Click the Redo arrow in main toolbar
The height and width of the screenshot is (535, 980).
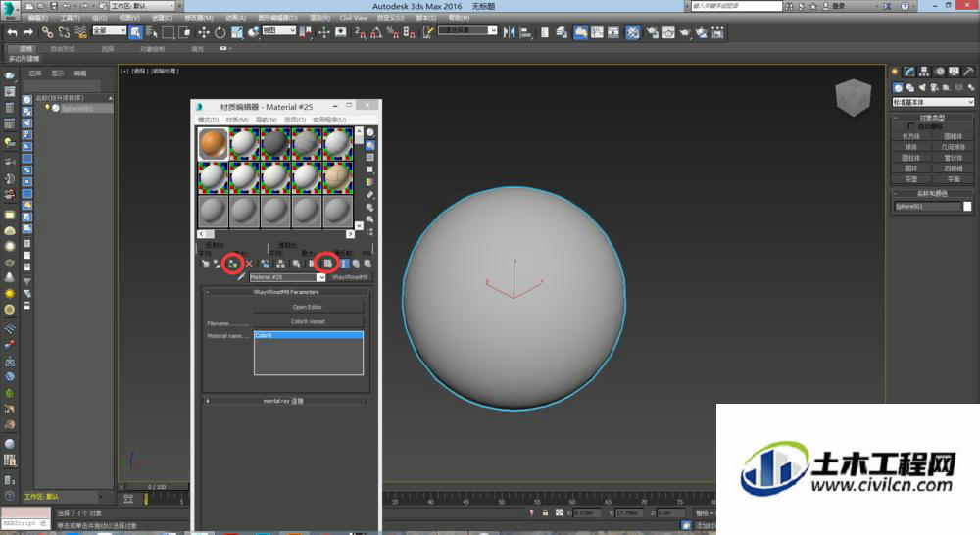click(x=28, y=32)
